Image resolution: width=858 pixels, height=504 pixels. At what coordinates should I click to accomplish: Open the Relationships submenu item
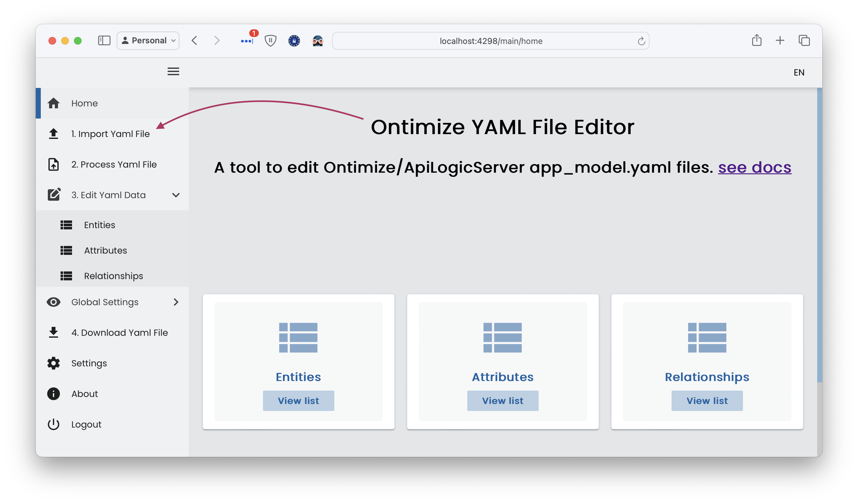pyautogui.click(x=113, y=276)
